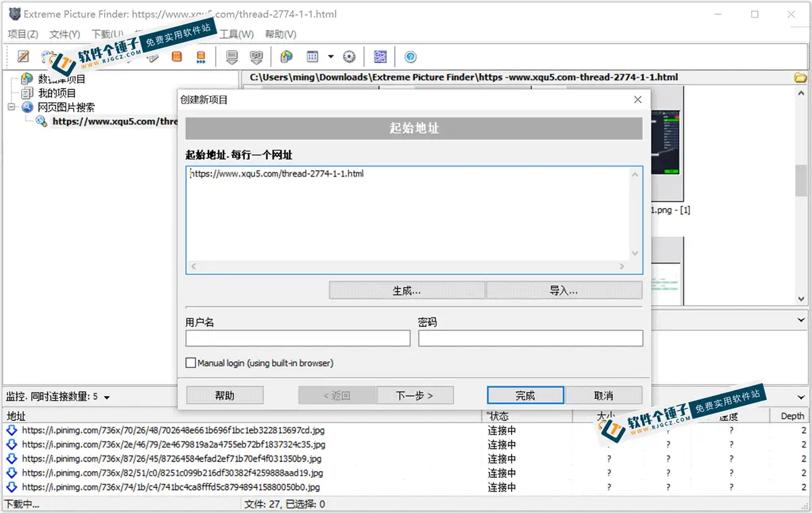Collapse the 网页图片搜索 tree node
This screenshot has height=513, width=812.
pos(11,107)
